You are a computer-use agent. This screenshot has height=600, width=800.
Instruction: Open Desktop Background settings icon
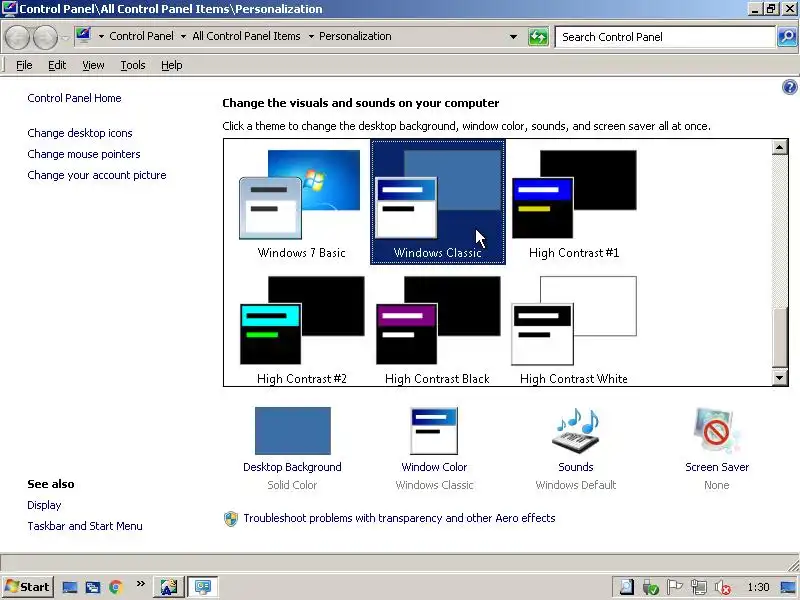[x=293, y=431]
